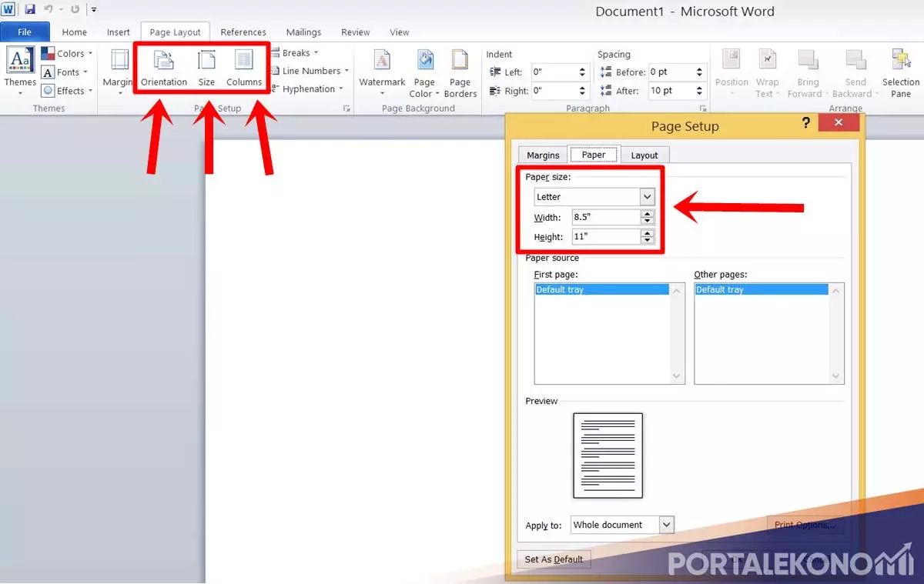Click the Bring Forward button
Image resolution: width=924 pixels, height=584 pixels.
pos(808,73)
